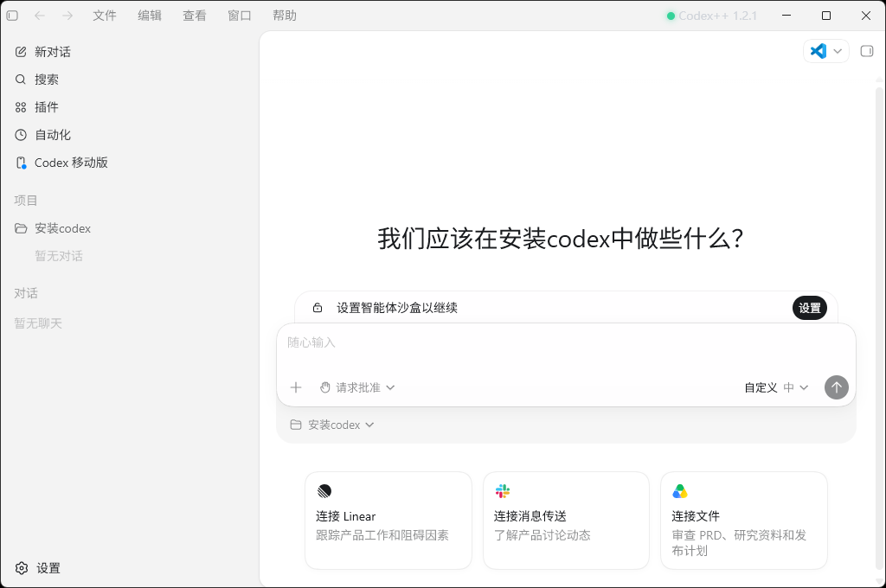Click the 安装codex folder icon in sidebar
This screenshot has height=588, width=886.
tap(21, 228)
